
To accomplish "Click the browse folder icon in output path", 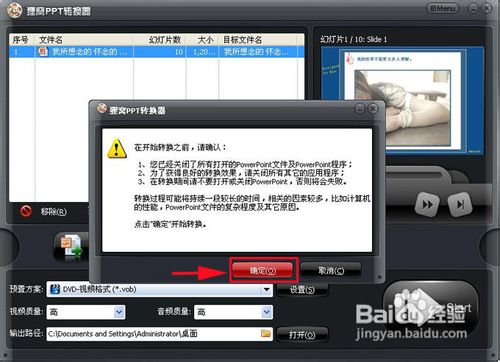I will tap(266, 333).
